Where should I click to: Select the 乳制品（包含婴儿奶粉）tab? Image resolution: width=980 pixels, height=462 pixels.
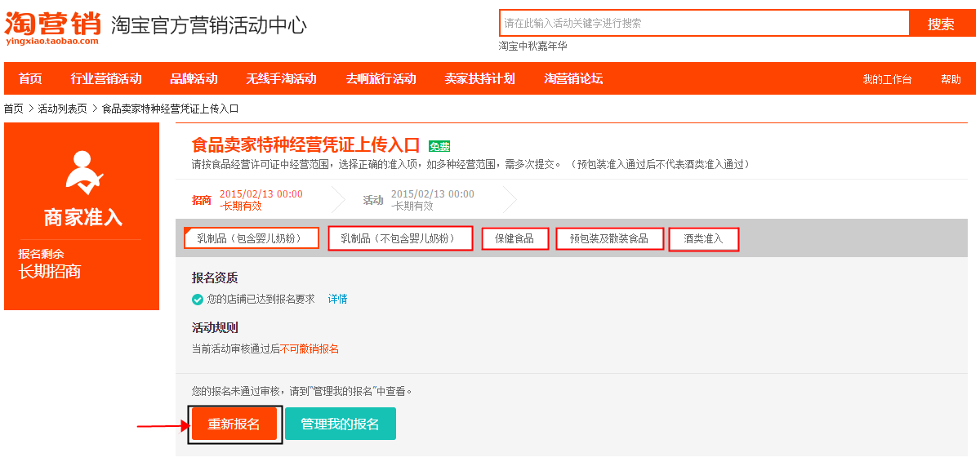coord(252,238)
